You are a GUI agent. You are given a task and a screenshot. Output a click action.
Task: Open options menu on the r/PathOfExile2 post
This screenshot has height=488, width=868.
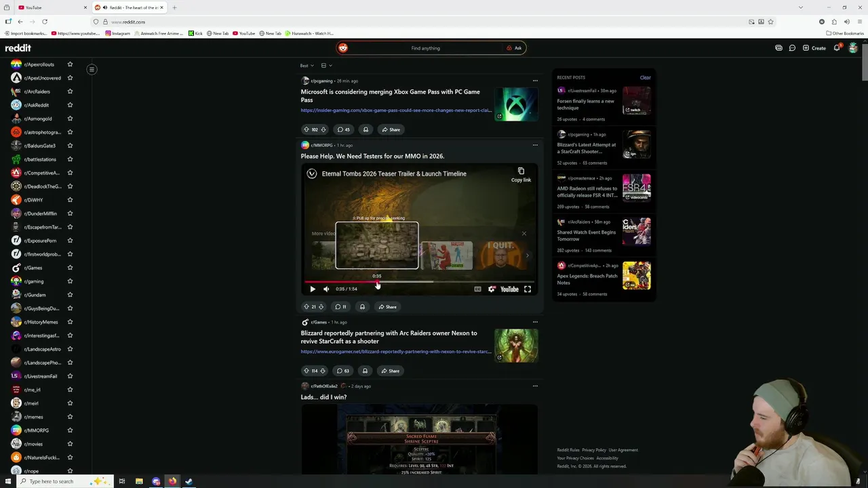[x=535, y=386]
